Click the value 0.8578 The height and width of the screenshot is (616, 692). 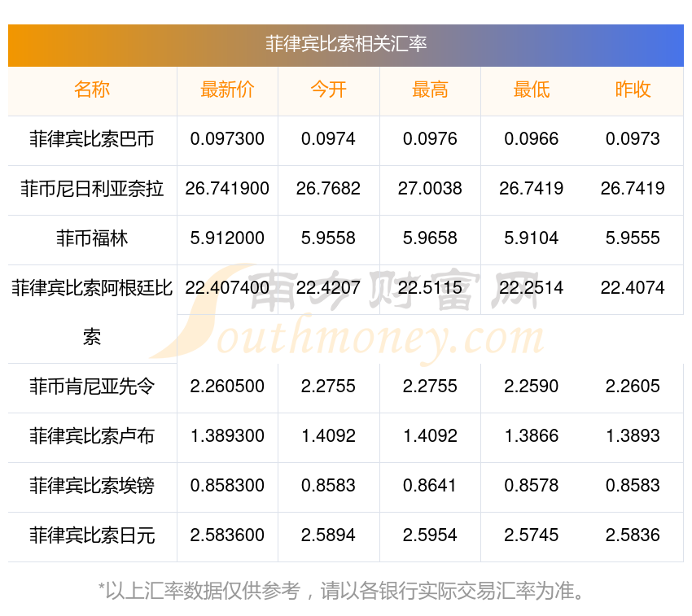(x=532, y=486)
